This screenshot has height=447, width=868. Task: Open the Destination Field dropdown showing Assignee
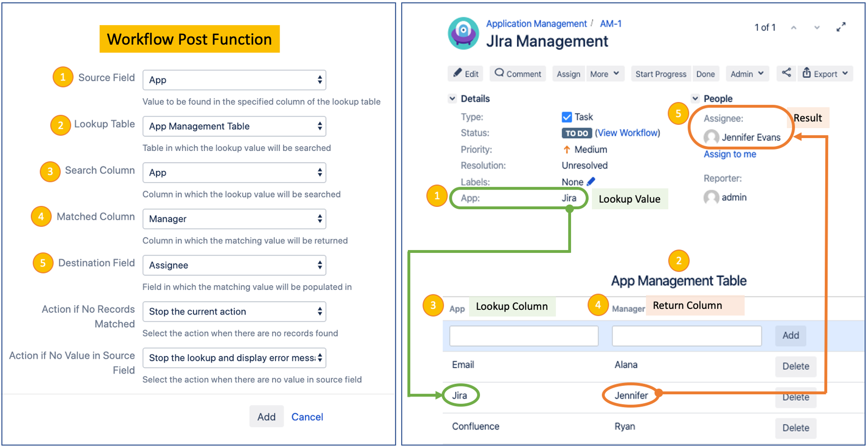click(234, 265)
